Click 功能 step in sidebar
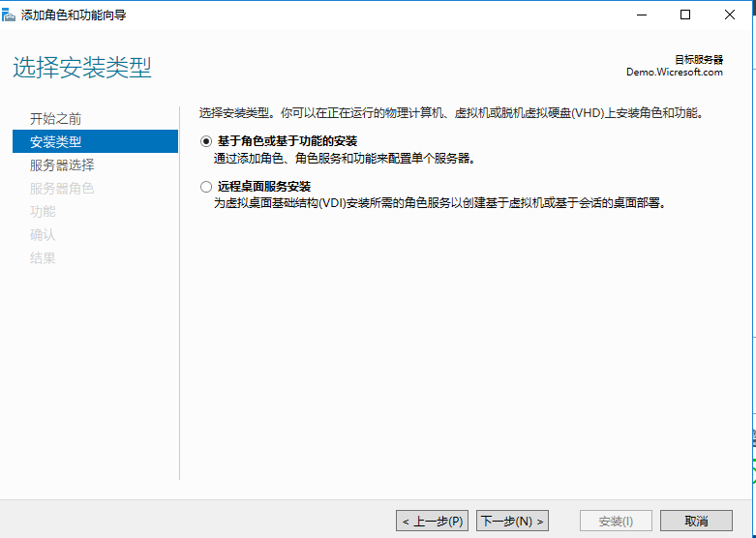 point(43,211)
